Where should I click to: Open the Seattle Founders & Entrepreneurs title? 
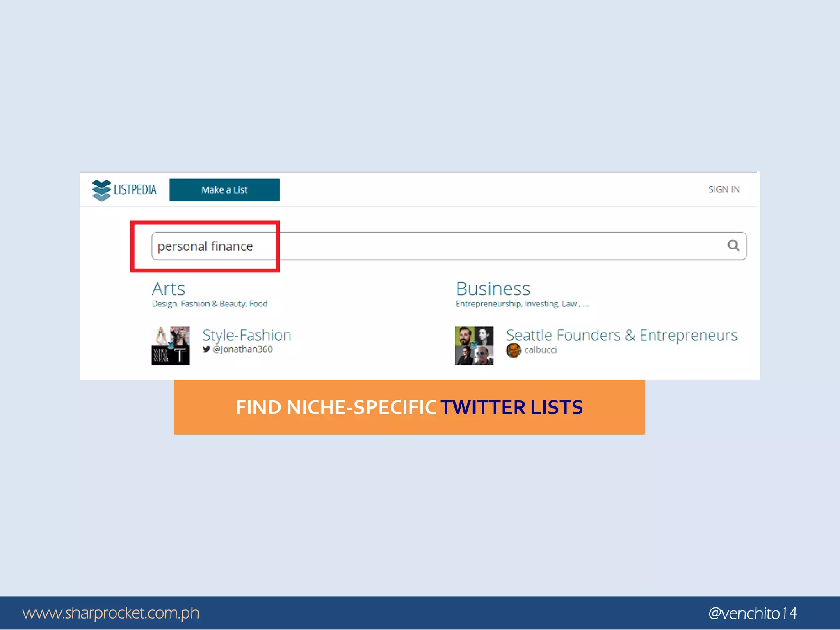(x=622, y=335)
